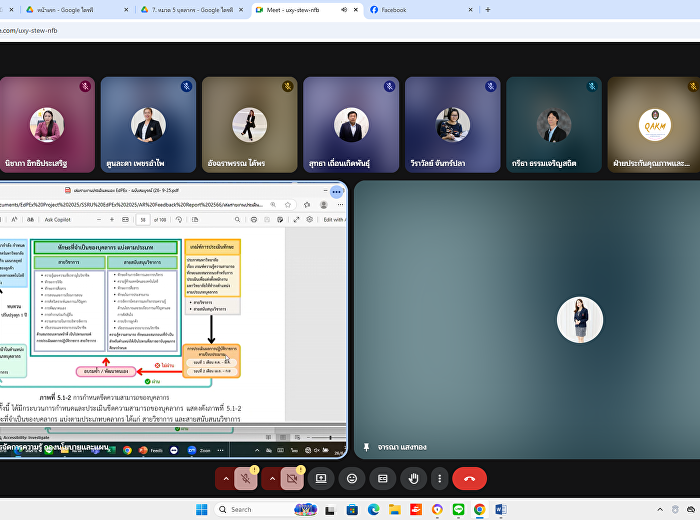This screenshot has width=700, height=520.
Task: Switch to the first Google Drive tab
Action: pyautogui.click(x=70, y=9)
